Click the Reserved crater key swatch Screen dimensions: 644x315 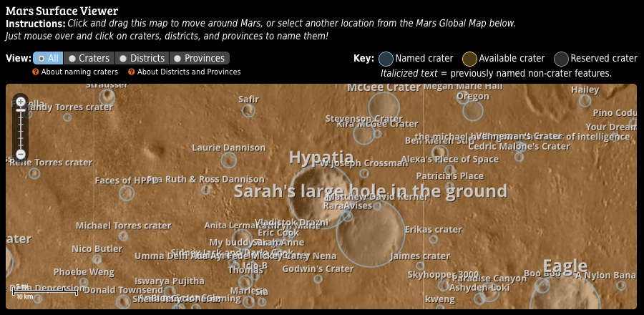coord(561,59)
